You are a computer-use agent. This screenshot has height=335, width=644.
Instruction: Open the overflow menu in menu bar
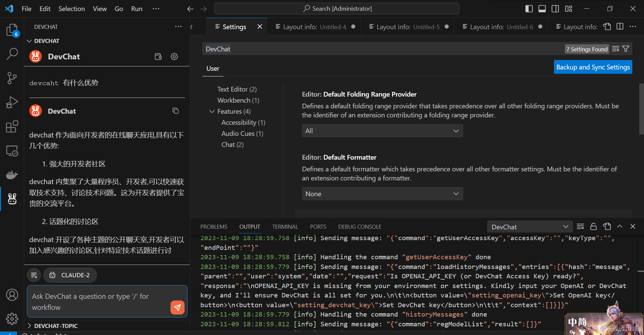(x=156, y=9)
